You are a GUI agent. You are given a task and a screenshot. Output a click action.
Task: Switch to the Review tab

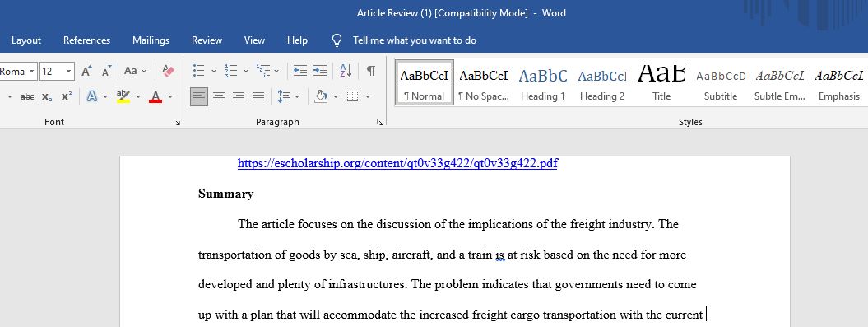point(207,40)
